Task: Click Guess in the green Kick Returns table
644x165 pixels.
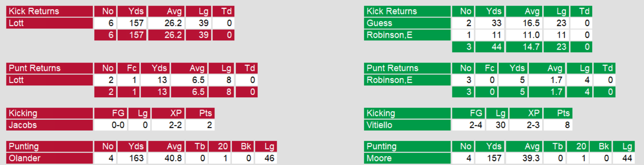Action: click(407, 23)
